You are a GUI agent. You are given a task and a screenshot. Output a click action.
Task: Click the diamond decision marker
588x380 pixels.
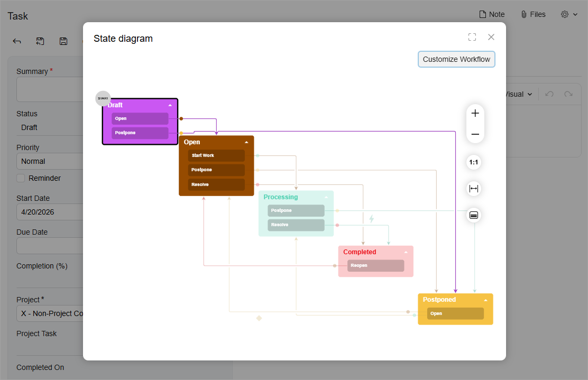coord(259,318)
